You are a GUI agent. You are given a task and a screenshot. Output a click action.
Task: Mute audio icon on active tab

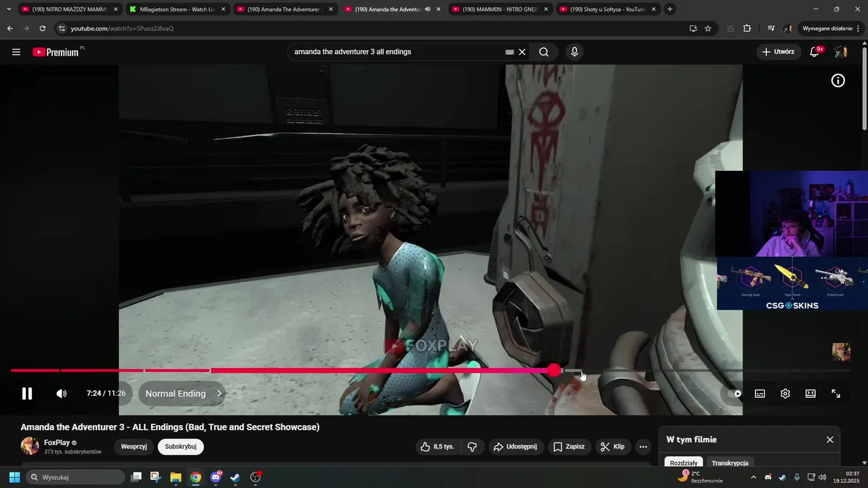click(x=428, y=9)
